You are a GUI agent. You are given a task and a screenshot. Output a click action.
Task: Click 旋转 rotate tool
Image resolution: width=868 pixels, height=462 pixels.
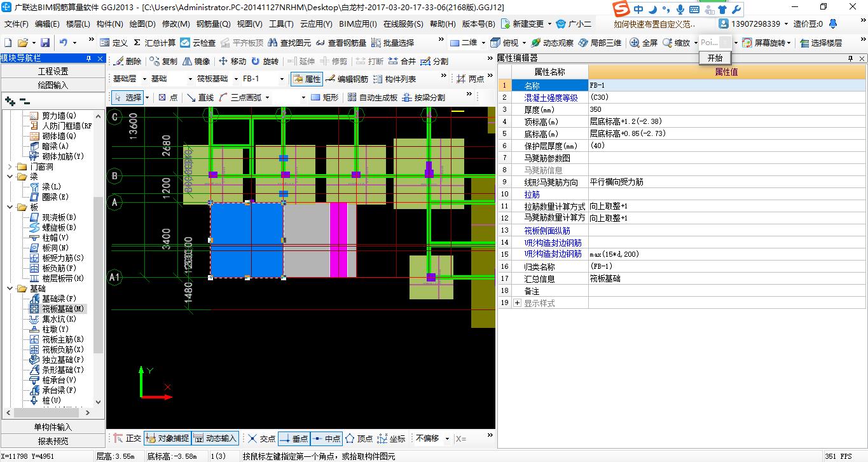point(265,61)
